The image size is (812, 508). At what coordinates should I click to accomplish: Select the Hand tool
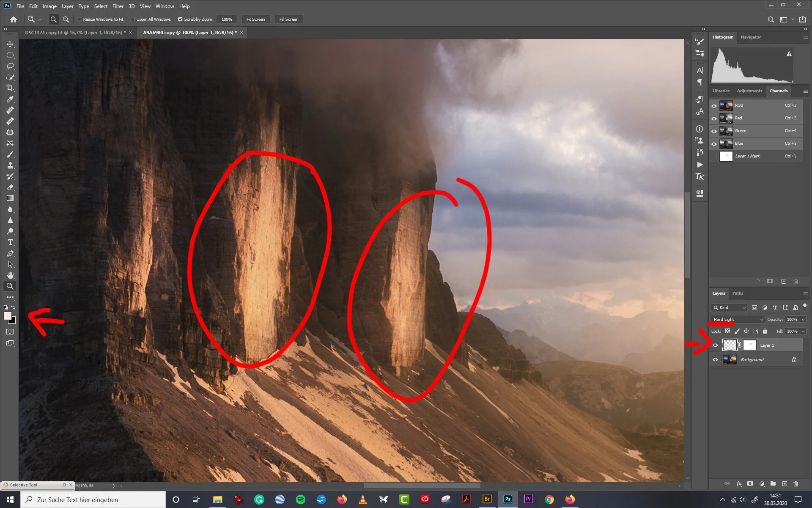coord(10,275)
